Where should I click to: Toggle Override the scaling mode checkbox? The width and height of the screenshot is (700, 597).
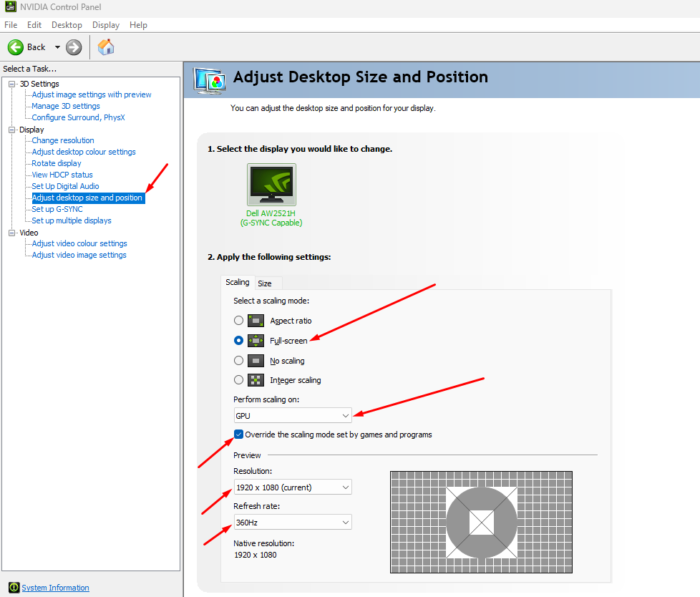(239, 435)
